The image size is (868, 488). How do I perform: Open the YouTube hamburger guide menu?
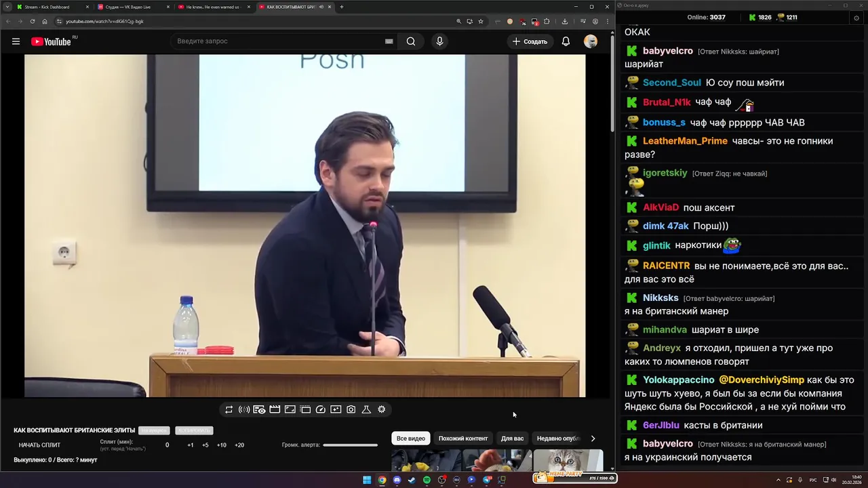point(16,41)
